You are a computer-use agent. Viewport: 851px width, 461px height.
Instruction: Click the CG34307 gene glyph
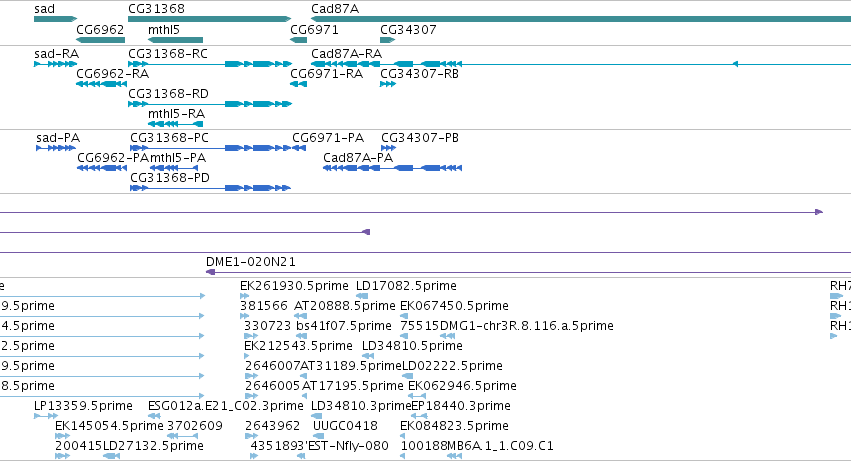click(388, 40)
